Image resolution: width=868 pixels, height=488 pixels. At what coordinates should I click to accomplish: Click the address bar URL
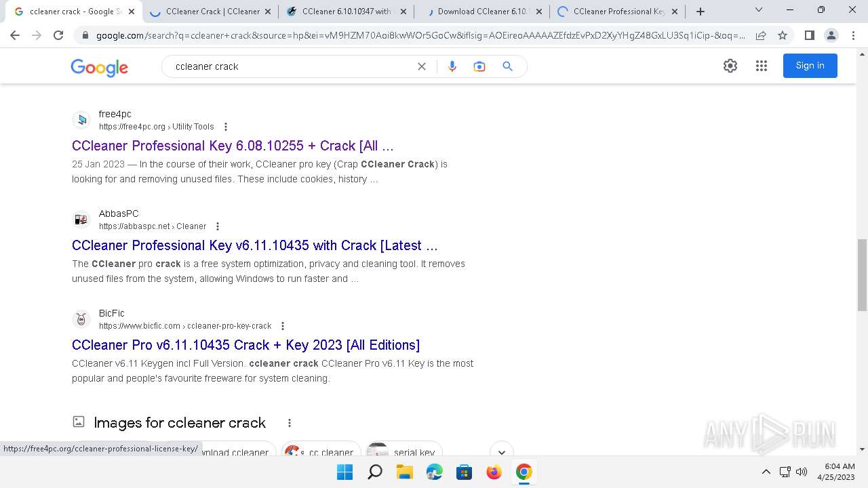click(x=420, y=35)
